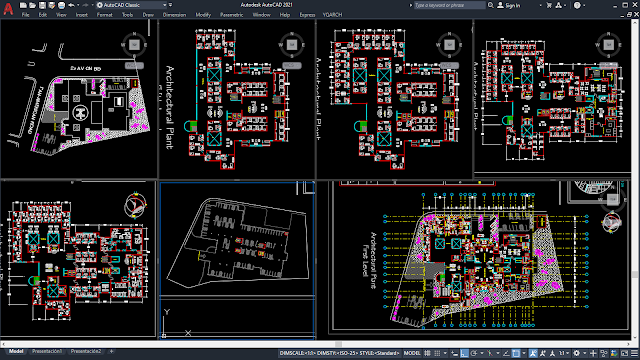Viewport: 640px width, 360px height.
Task: Toggle Polar Tracking in status bar
Action: [x=473, y=353]
